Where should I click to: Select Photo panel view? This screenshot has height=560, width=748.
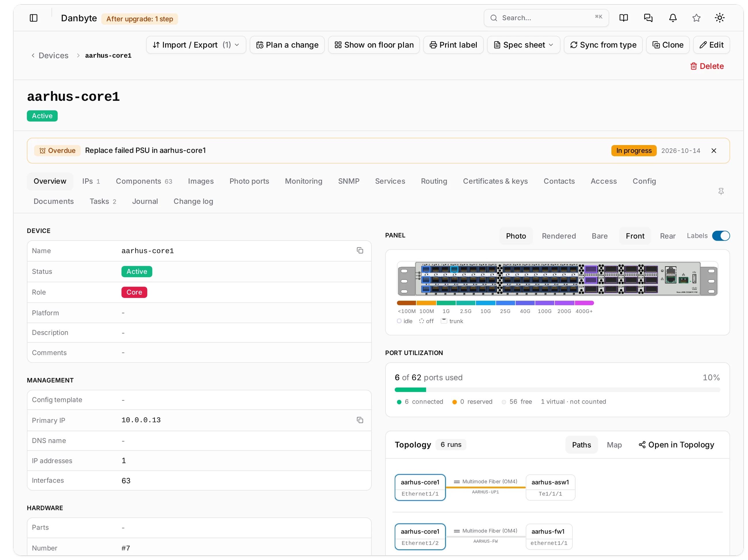pos(516,236)
